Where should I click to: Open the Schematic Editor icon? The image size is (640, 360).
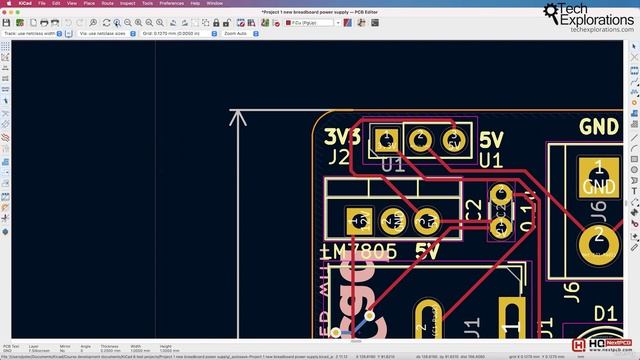coord(361,23)
